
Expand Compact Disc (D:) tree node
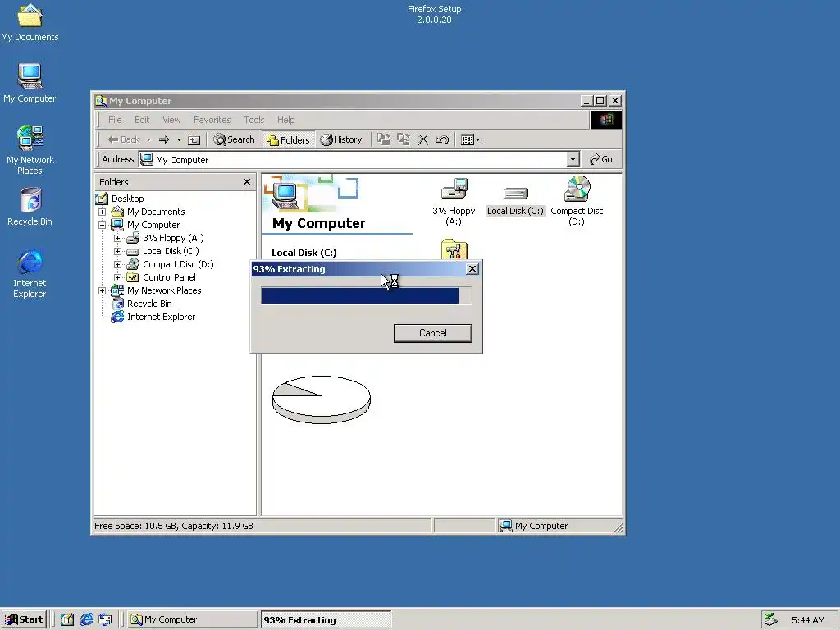click(x=117, y=264)
